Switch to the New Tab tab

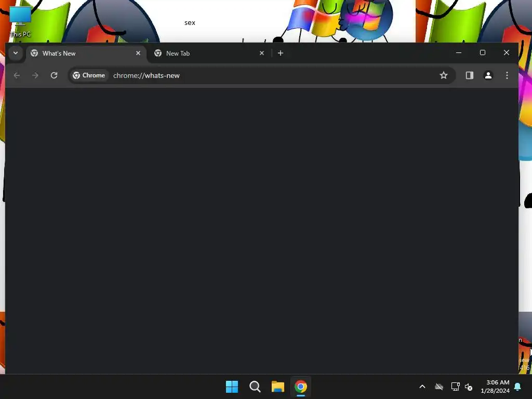pos(209,54)
